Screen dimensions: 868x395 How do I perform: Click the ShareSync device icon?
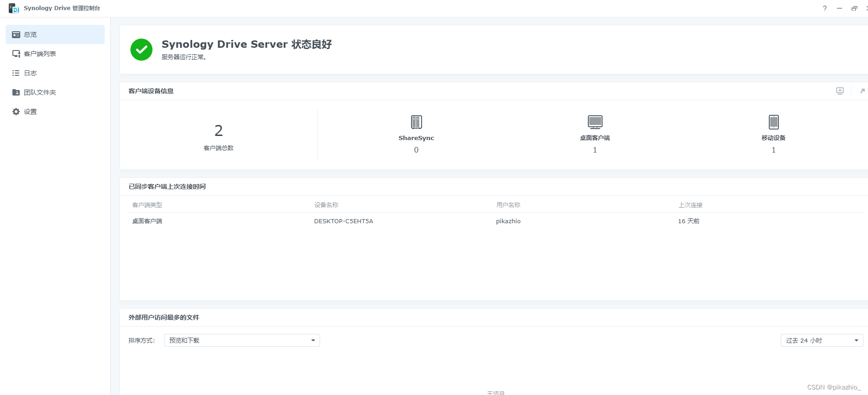tap(416, 122)
